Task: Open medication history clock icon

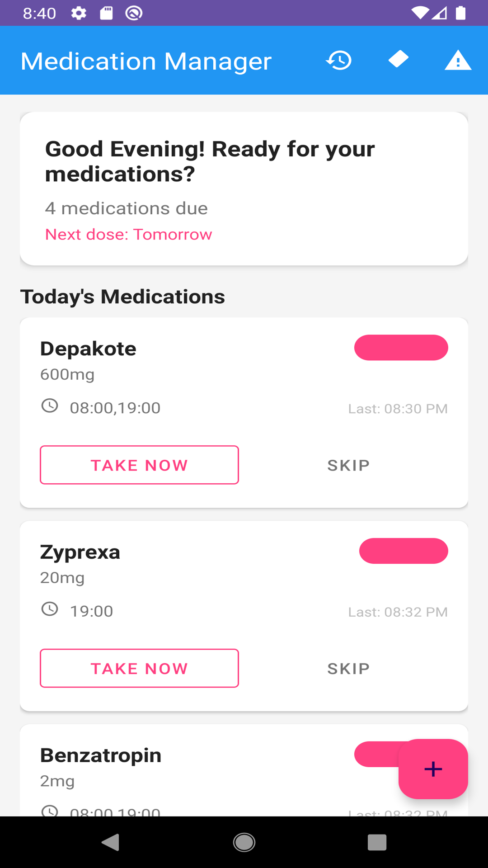Action: point(339,61)
